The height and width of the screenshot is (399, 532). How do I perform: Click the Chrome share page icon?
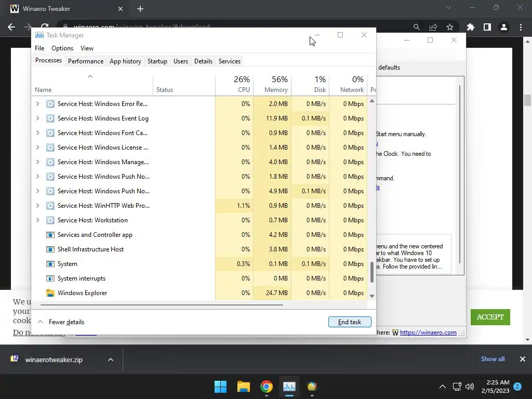(433, 27)
